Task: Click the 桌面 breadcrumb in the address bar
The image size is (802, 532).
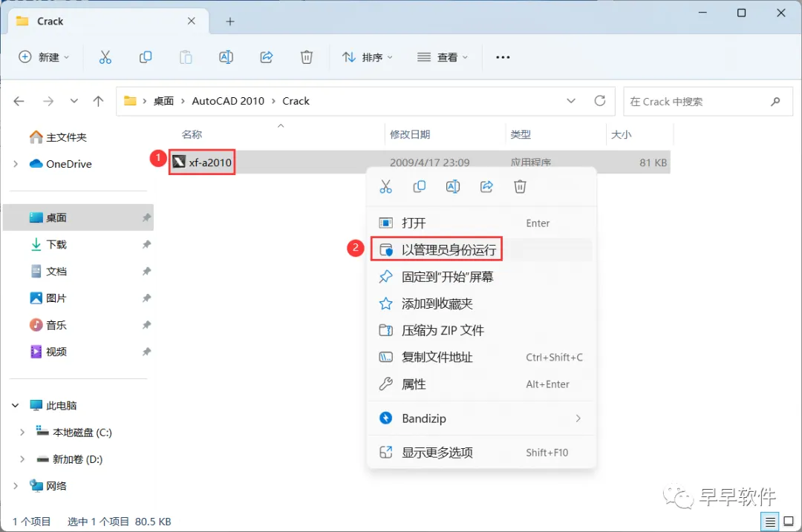Action: coord(163,101)
